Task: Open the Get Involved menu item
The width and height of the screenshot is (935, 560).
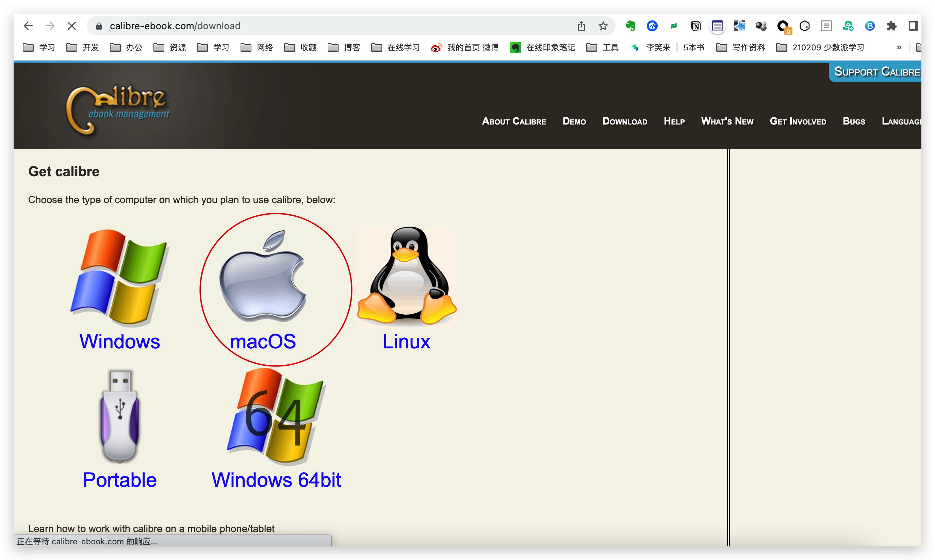Action: [798, 121]
